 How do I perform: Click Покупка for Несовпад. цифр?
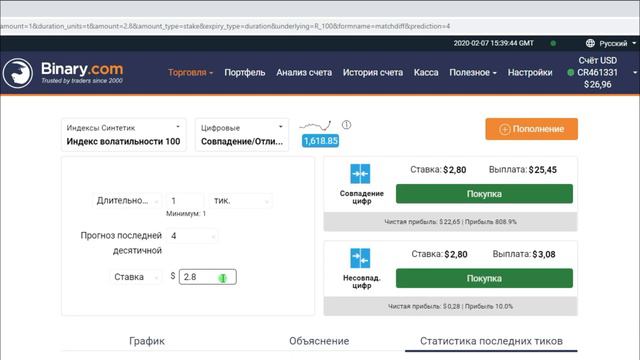(x=484, y=278)
